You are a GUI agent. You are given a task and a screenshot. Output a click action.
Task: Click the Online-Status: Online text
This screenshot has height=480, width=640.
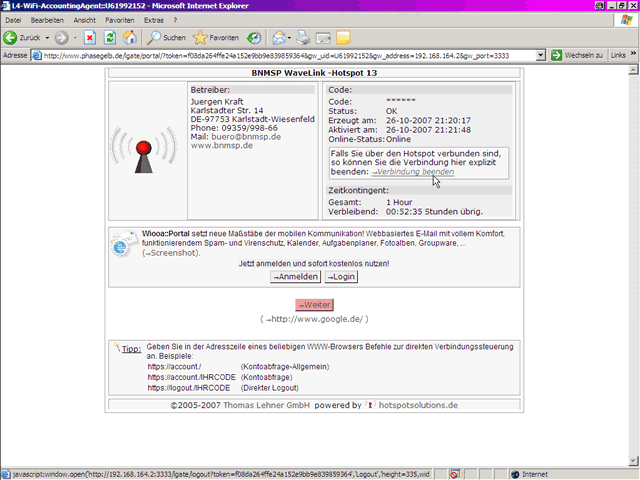pos(370,139)
